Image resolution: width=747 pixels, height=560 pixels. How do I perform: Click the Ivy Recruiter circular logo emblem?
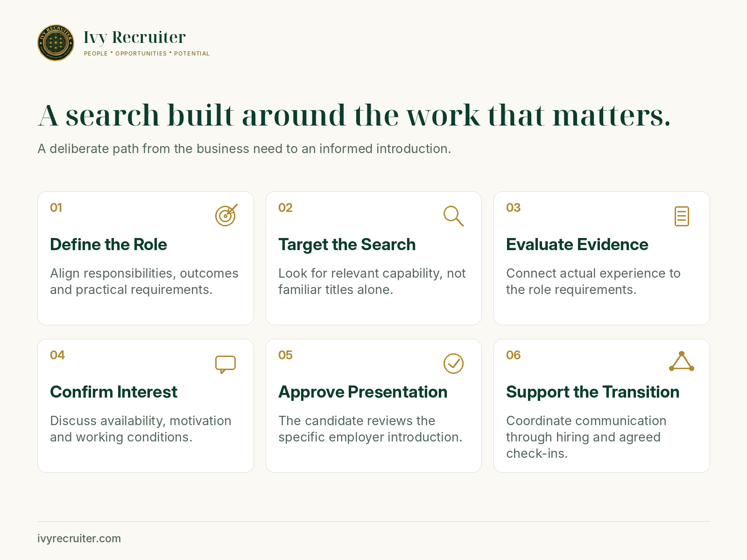click(56, 43)
